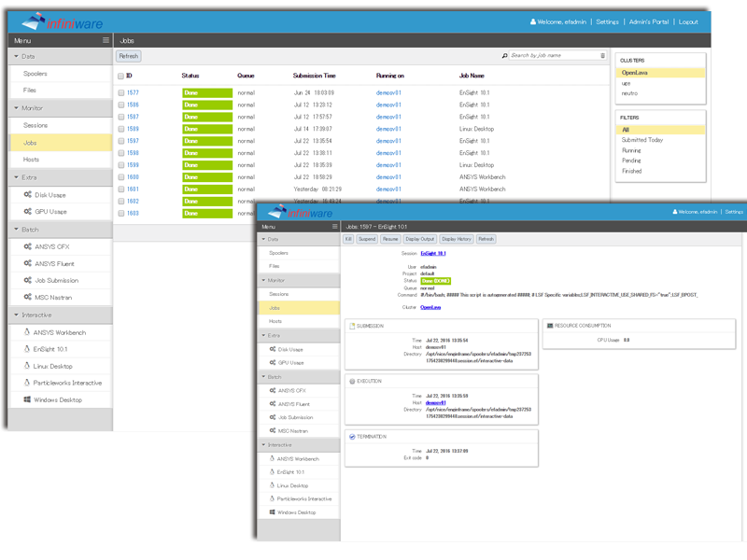The height and width of the screenshot is (560, 747).
Task: Open GPU Usage via its gear icon in the Jobs list window
Action: point(28,212)
